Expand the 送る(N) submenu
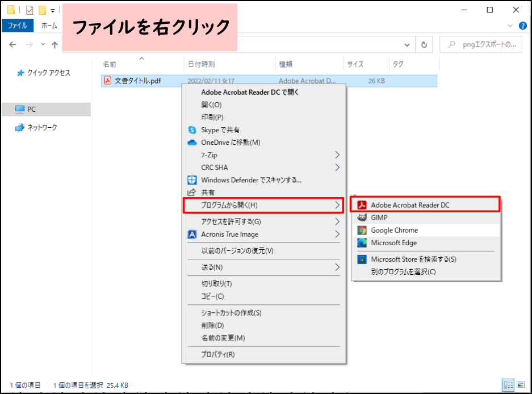The width and height of the screenshot is (532, 394). (x=337, y=267)
